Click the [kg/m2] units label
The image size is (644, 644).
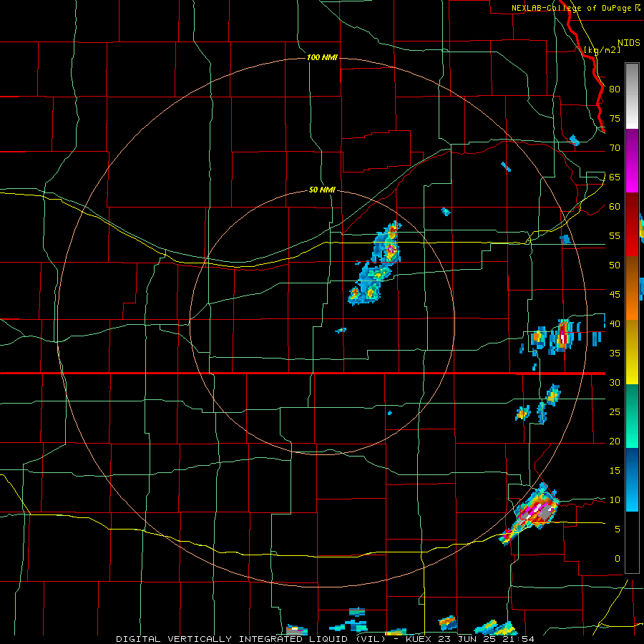click(x=602, y=50)
